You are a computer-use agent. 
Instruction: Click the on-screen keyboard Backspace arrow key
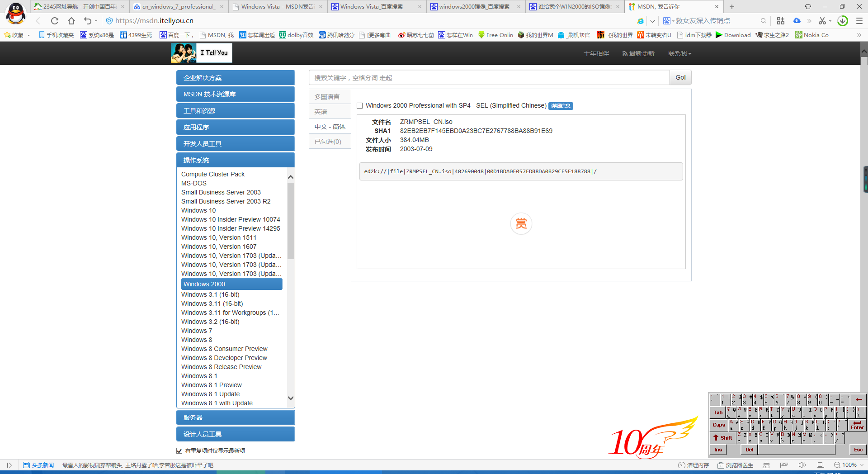(859, 399)
